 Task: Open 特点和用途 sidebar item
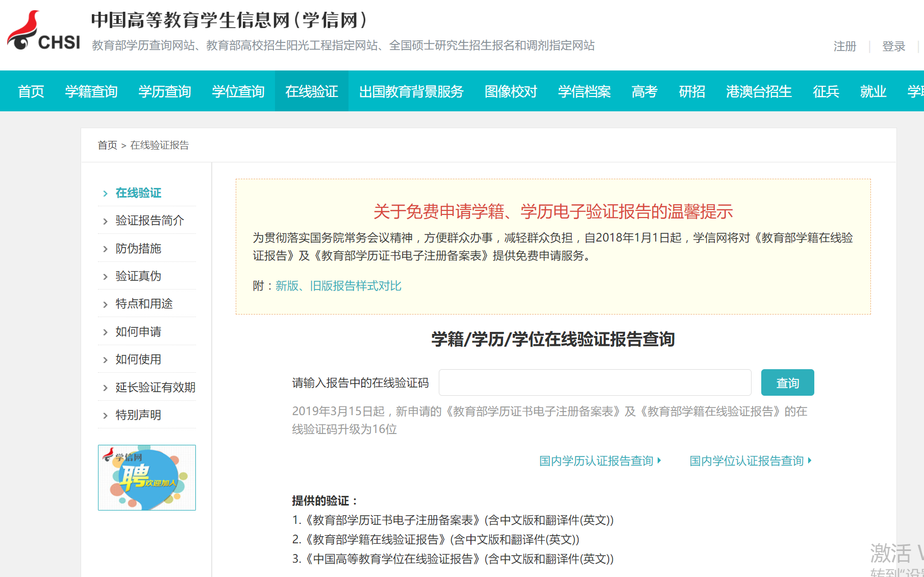coord(144,304)
